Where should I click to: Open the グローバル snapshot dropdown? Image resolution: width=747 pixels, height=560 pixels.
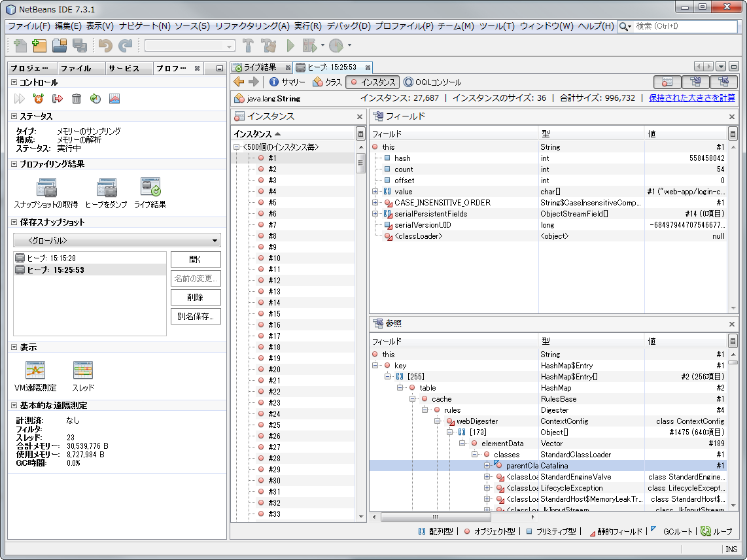(x=116, y=240)
